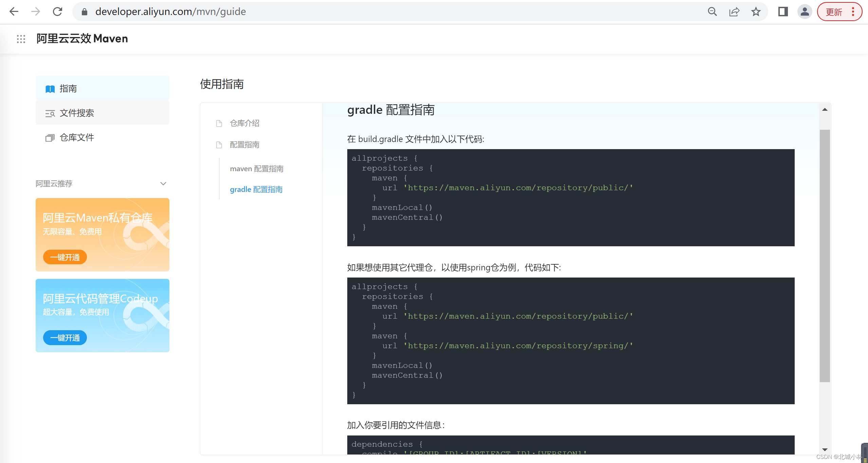This screenshot has height=463, width=868.
Task: Toggle the browser side panel icon
Action: tap(783, 12)
